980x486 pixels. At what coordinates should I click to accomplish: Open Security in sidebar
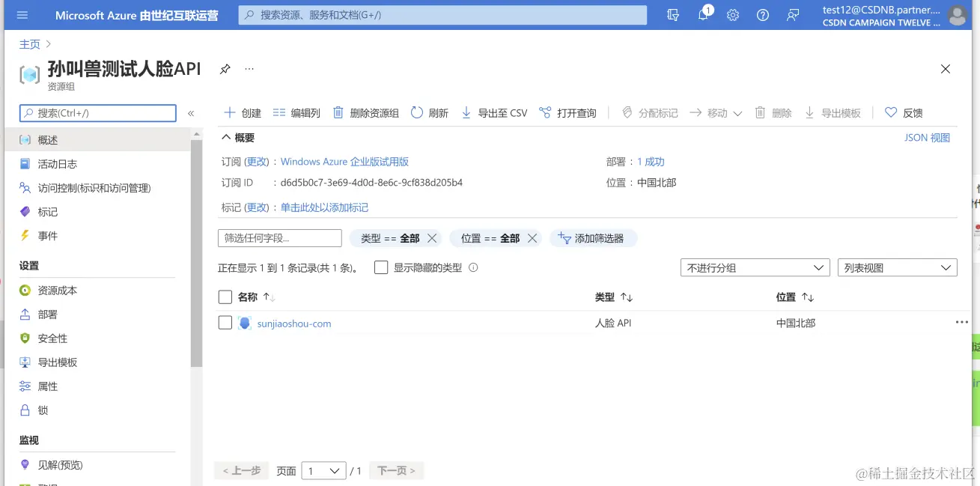click(97, 338)
